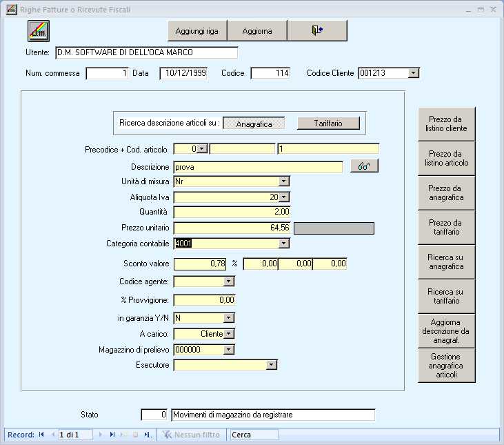Click the empty middle article code field

243,149
